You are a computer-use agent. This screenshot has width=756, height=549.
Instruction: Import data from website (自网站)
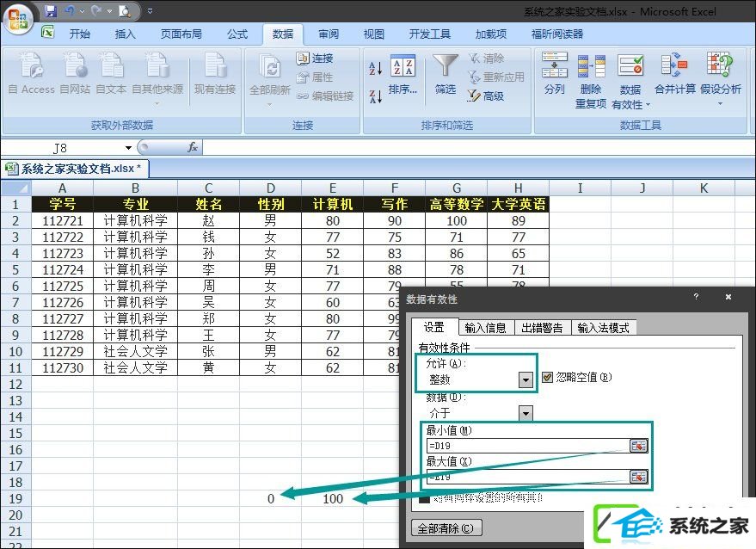[75, 73]
